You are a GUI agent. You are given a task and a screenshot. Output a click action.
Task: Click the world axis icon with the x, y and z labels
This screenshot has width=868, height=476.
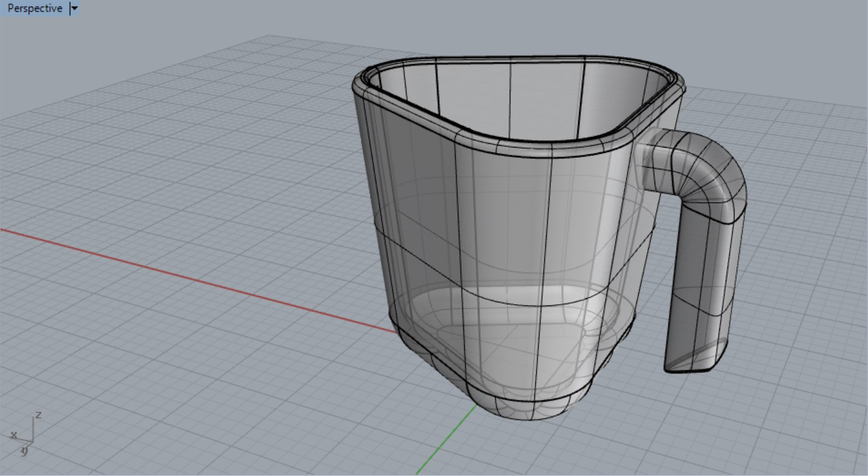pos(25,433)
